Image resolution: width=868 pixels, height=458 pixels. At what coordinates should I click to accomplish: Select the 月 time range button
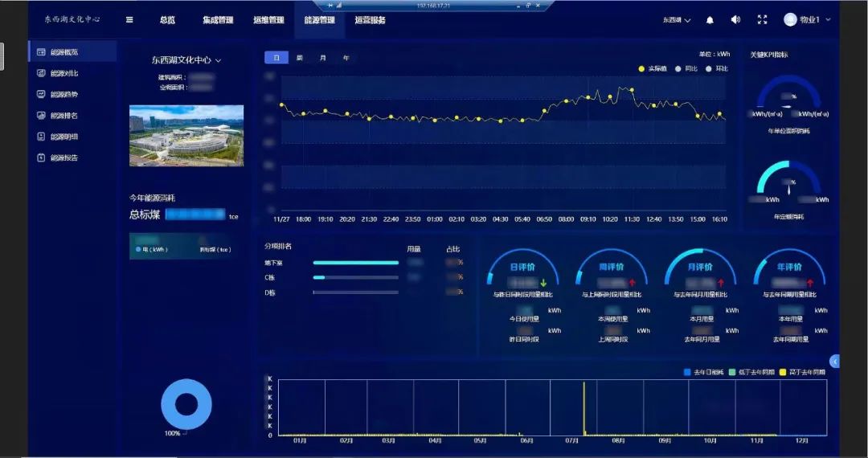[x=322, y=58]
